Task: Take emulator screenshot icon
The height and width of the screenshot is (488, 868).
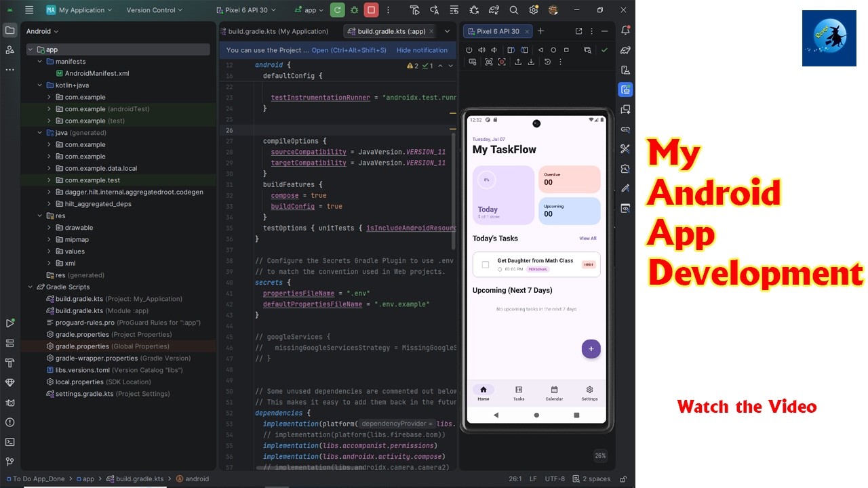Action: [489, 62]
